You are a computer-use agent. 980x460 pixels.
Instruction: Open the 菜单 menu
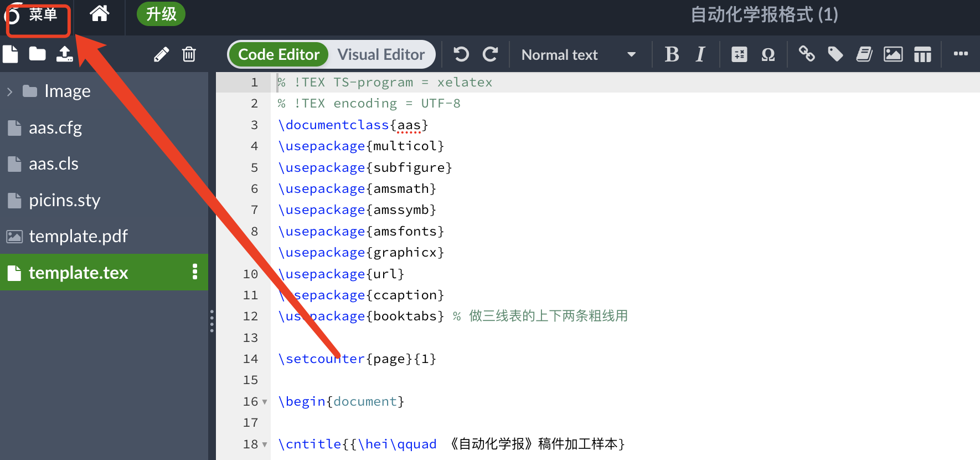coord(36,15)
